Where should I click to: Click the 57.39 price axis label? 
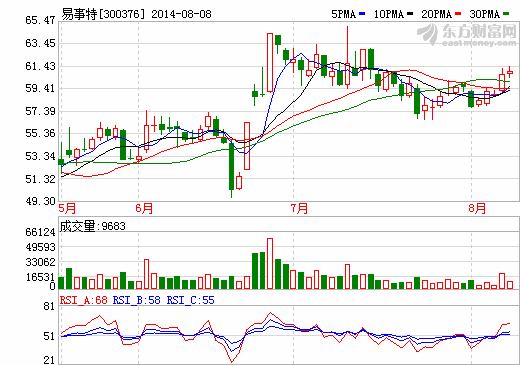tap(40, 111)
